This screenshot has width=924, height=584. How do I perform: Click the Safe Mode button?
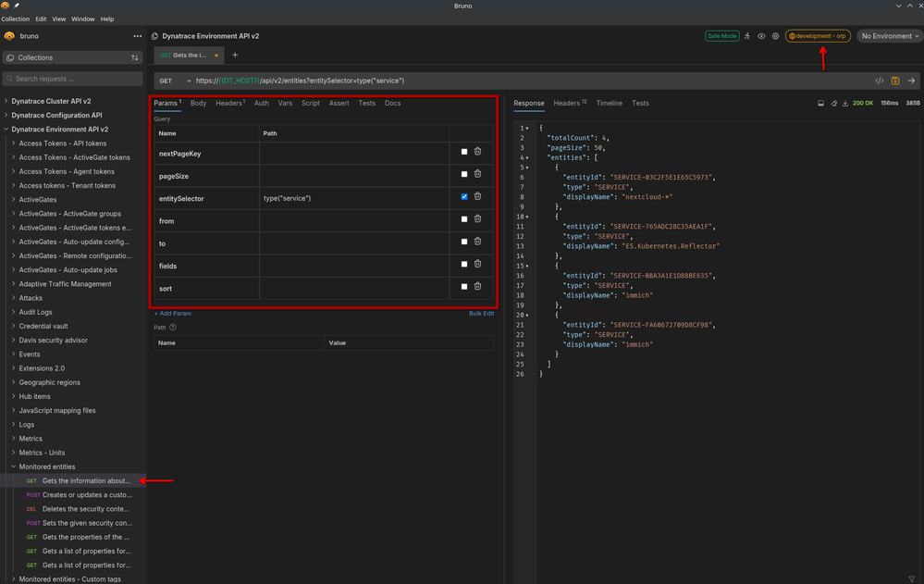click(x=721, y=36)
